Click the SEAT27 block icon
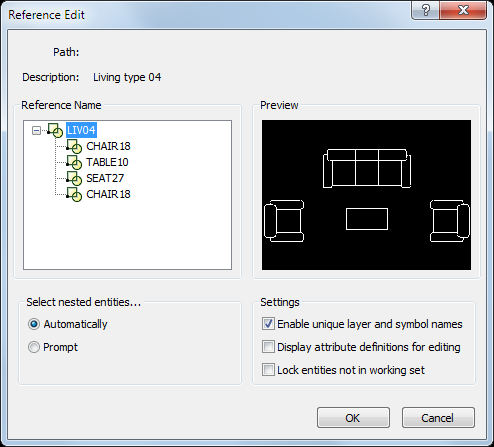This screenshot has width=494, height=447. (x=74, y=178)
